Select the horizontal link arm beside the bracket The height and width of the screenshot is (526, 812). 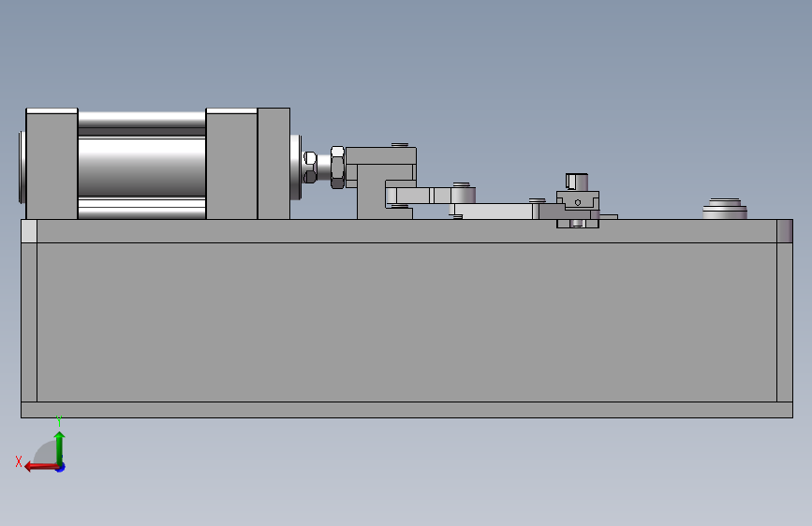pyautogui.click(x=430, y=196)
